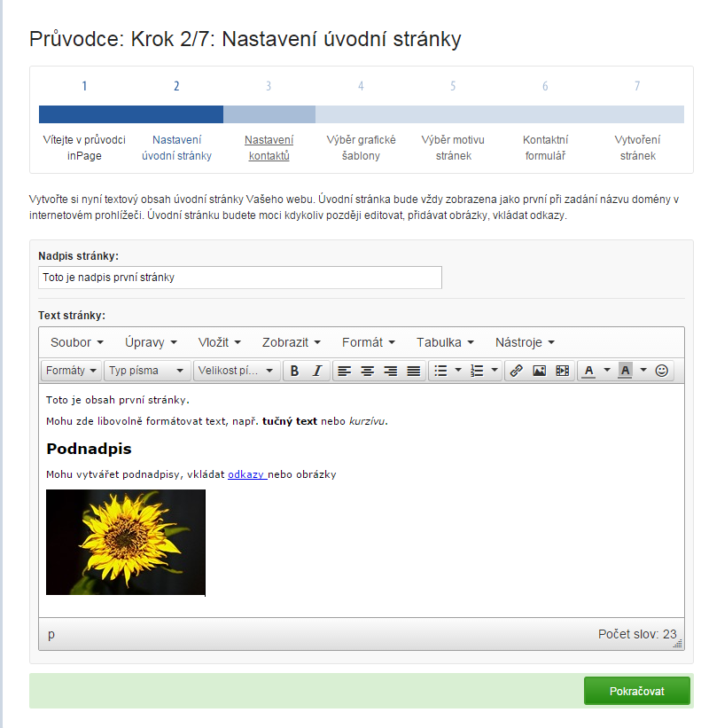Align text to the right
This screenshot has height=728, width=701.
point(391,371)
